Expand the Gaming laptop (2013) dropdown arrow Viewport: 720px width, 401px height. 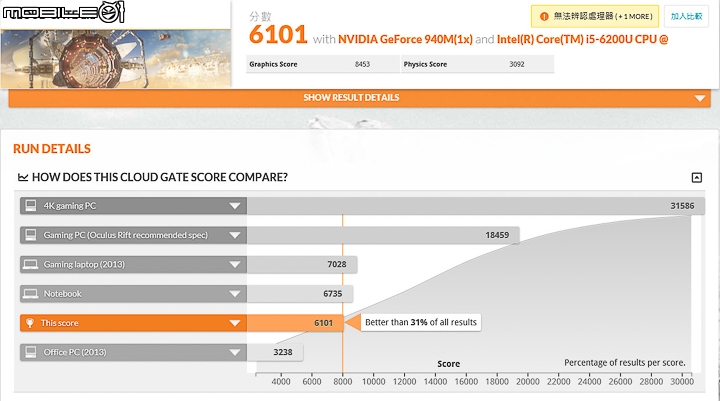[235, 265]
